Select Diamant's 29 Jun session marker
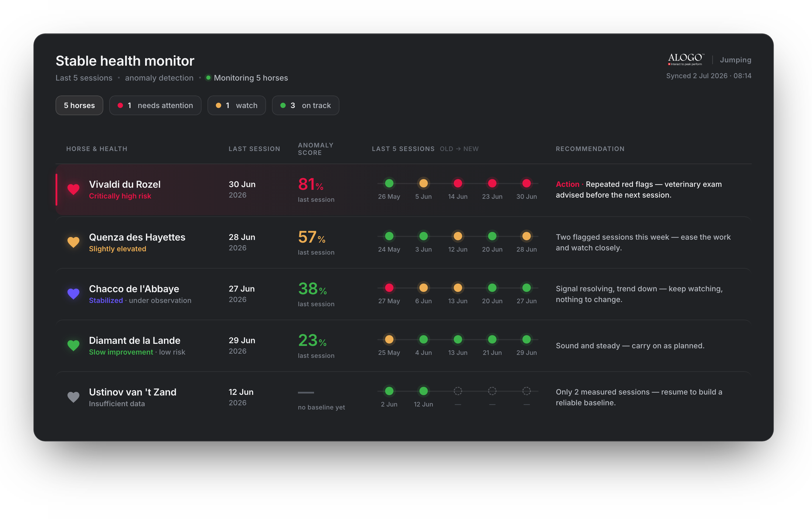812x522 pixels. point(526,339)
